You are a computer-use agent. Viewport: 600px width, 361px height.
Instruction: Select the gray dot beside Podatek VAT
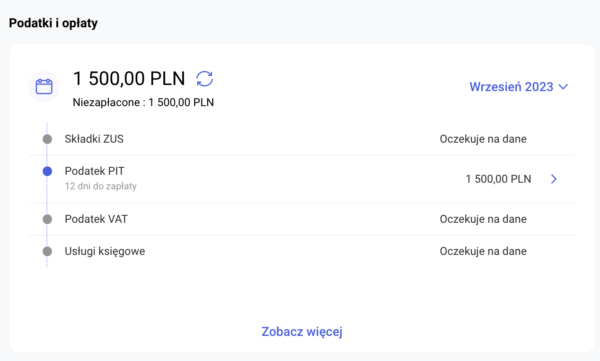(x=47, y=219)
